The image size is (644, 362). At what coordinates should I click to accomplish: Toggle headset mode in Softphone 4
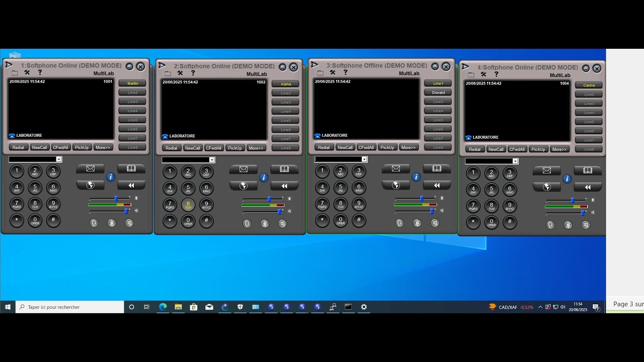click(x=550, y=225)
